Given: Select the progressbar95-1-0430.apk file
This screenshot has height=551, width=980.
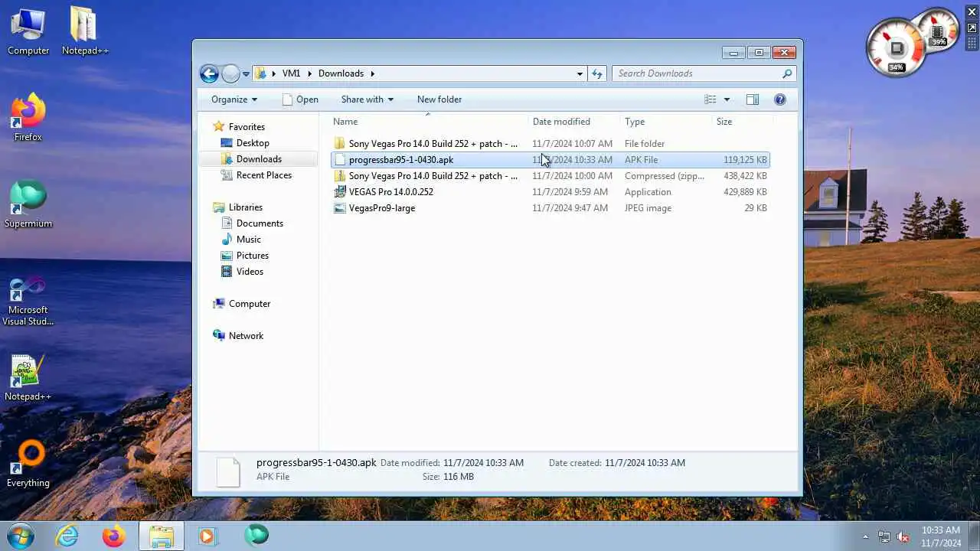Looking at the screenshot, I should pos(550,160).
